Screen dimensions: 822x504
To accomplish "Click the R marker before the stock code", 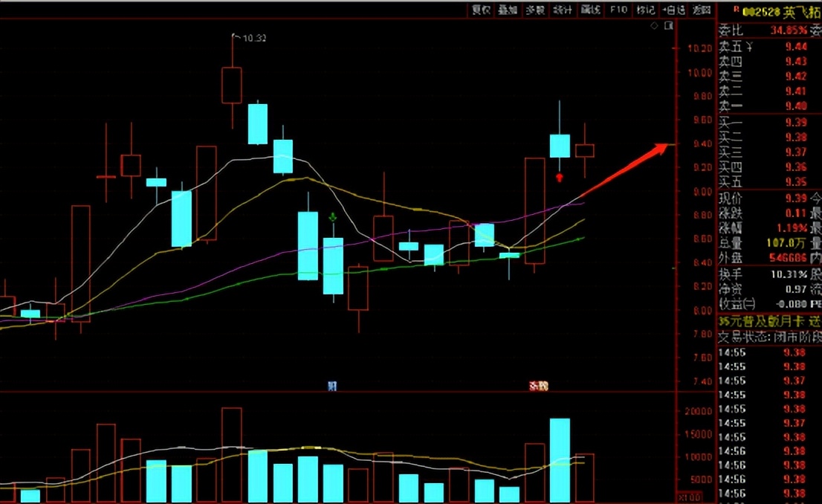I will (736, 9).
